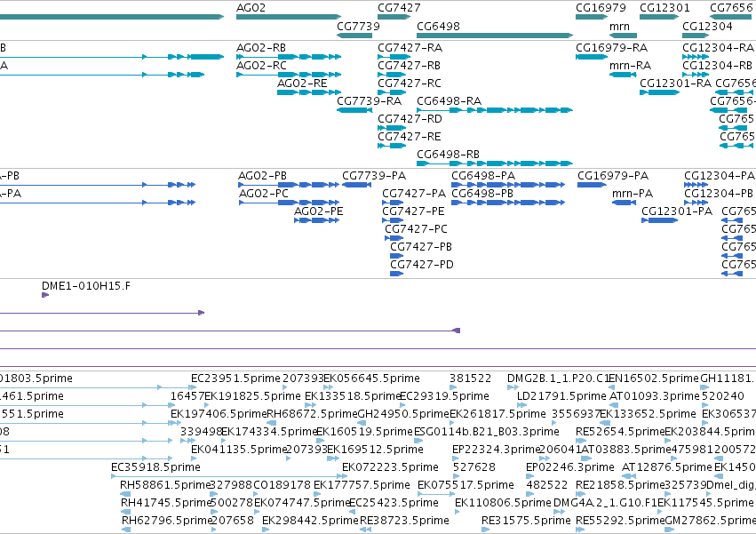The image size is (756, 534).
Task: Click the mrn-PA protein label
Action: click(633, 194)
